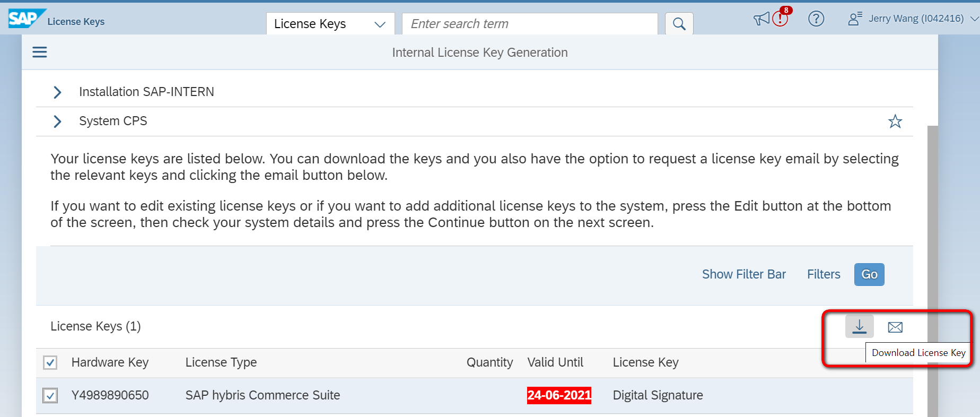Screen dimensions: 980x417
Task: Click the vertical scrollbar on the right
Action: [932, 265]
